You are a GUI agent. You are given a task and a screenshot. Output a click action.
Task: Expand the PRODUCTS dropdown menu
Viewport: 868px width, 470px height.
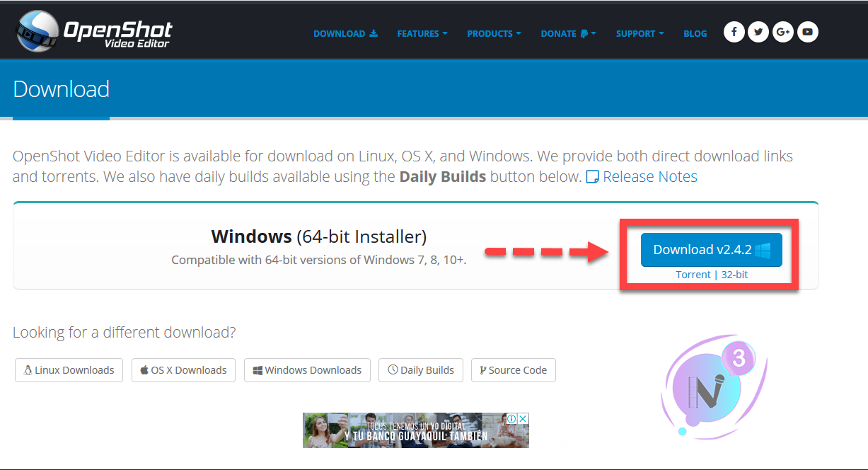tap(494, 33)
